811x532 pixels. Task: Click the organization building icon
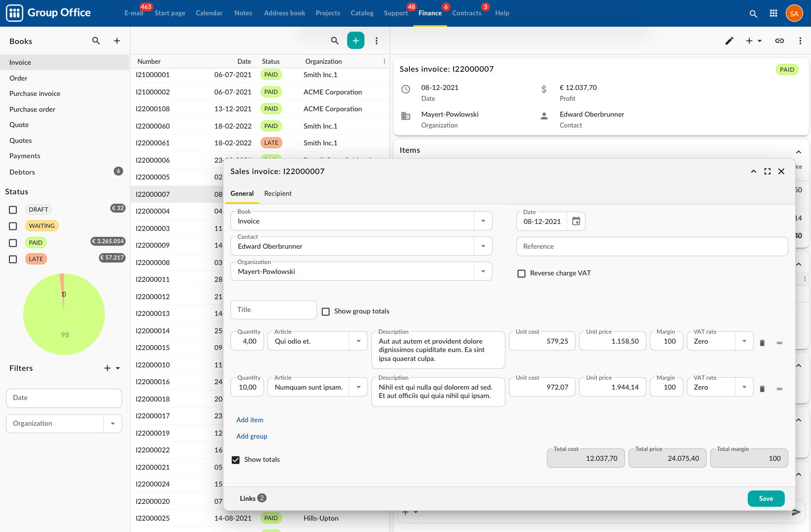pos(405,116)
